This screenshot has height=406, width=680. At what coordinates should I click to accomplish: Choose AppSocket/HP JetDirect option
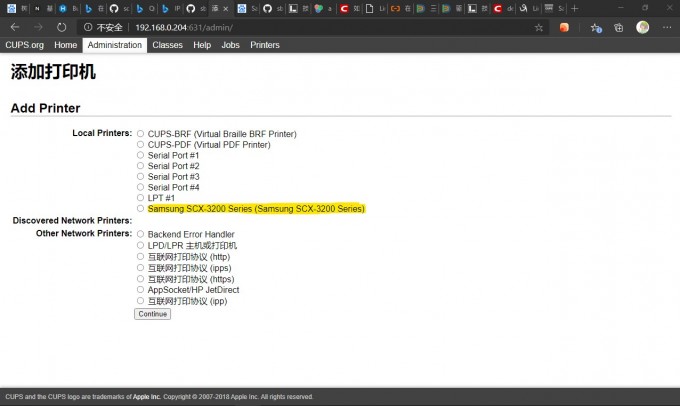click(x=141, y=290)
